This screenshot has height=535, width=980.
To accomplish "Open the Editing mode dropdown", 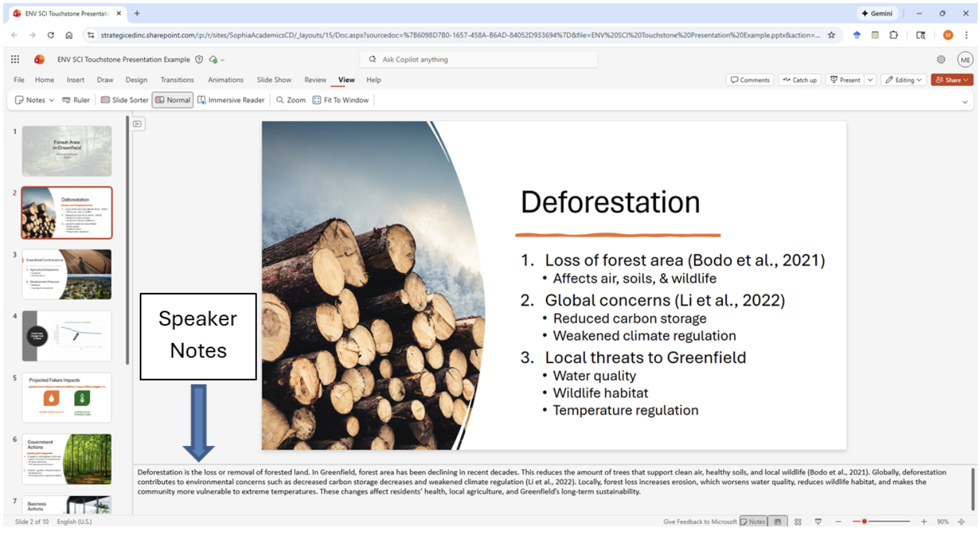I will point(904,80).
